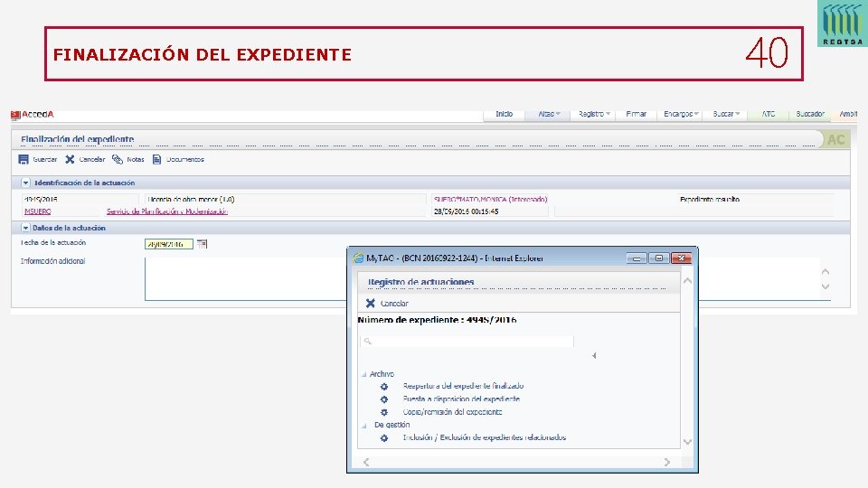Image resolution: width=868 pixels, height=488 pixels.
Task: Click text area scroll up arrow
Action: point(826,272)
